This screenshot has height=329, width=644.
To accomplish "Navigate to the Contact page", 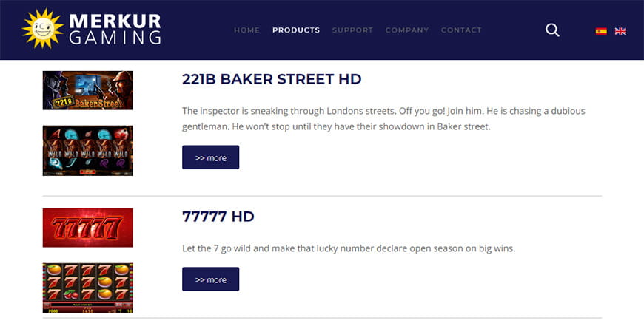I will click(x=461, y=30).
